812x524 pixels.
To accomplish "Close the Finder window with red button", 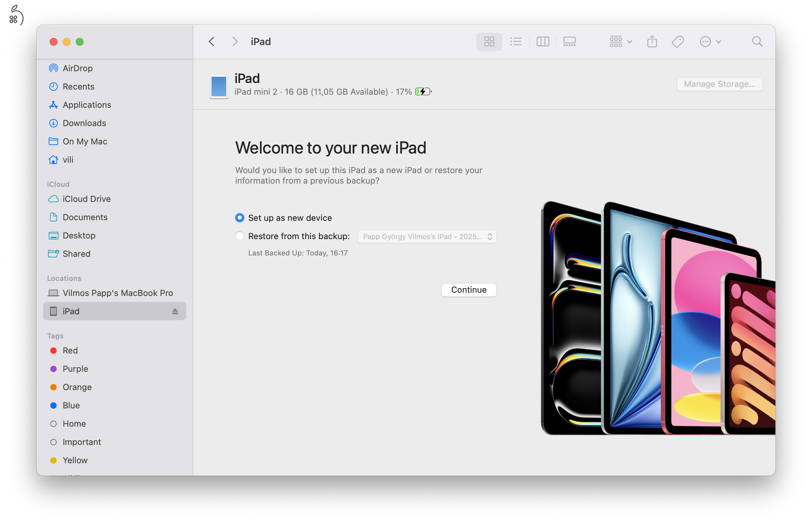I will coord(54,42).
